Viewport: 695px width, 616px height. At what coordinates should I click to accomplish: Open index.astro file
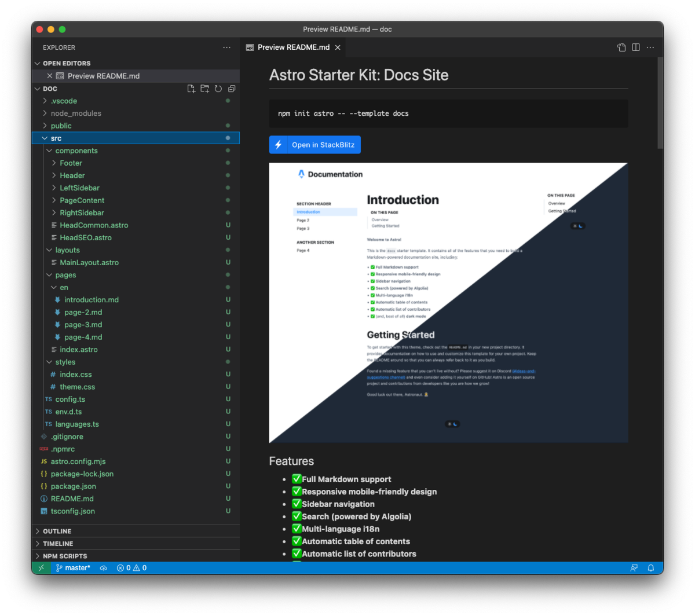tap(136, 350)
